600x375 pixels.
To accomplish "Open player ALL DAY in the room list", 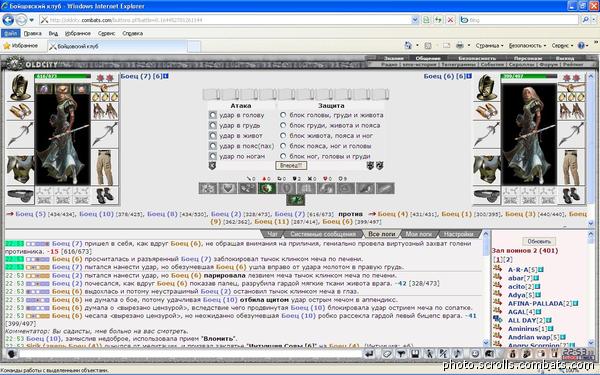I will [521, 320].
